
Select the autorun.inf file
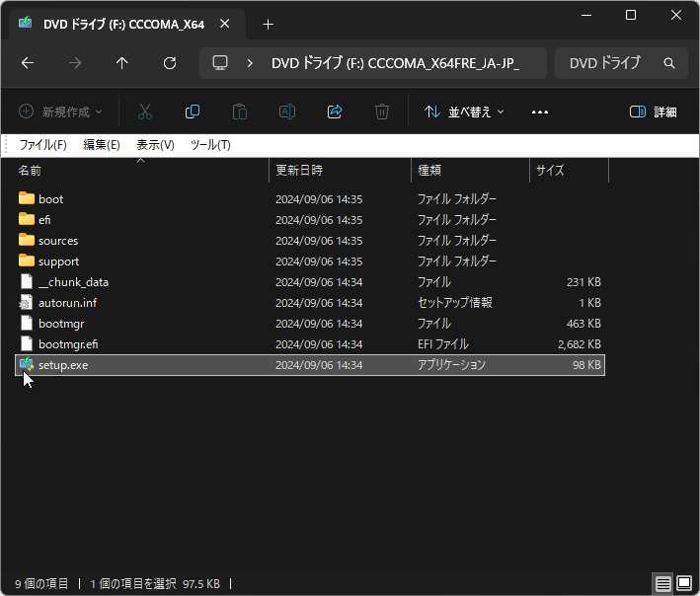pyautogui.click(x=67, y=303)
